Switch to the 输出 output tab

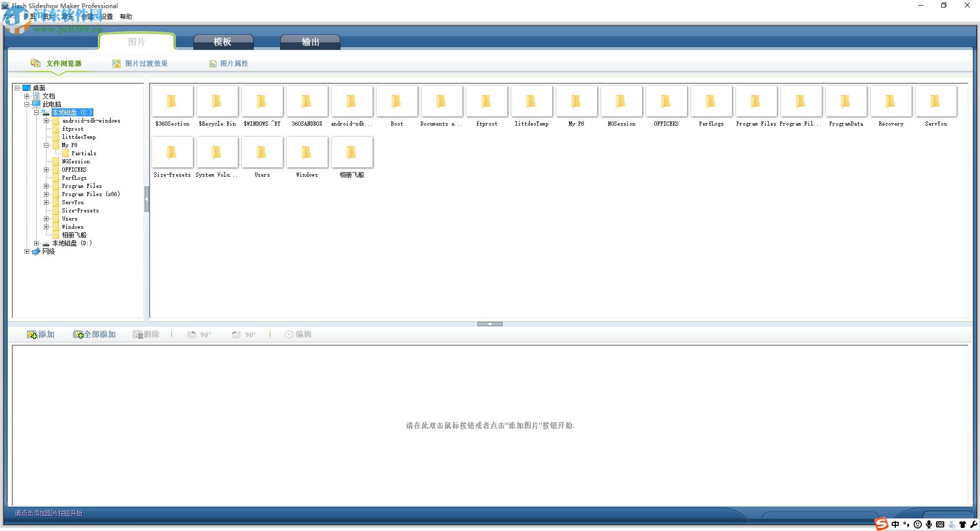(310, 42)
